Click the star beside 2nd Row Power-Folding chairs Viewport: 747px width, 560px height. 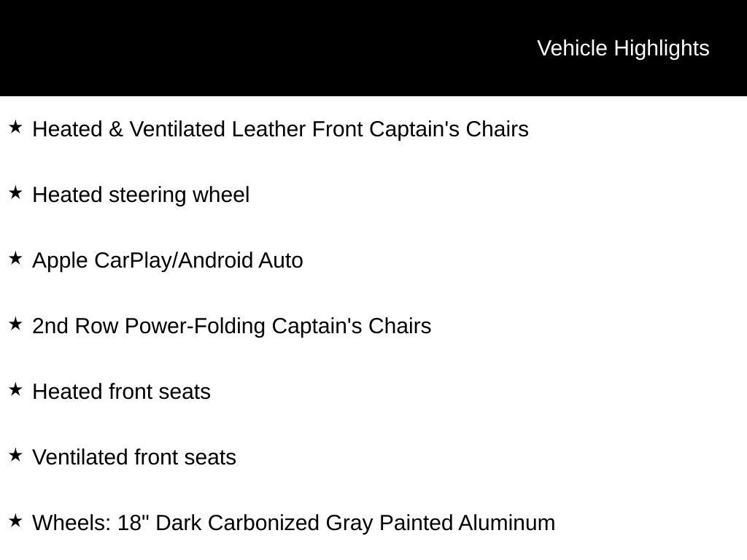click(x=15, y=324)
